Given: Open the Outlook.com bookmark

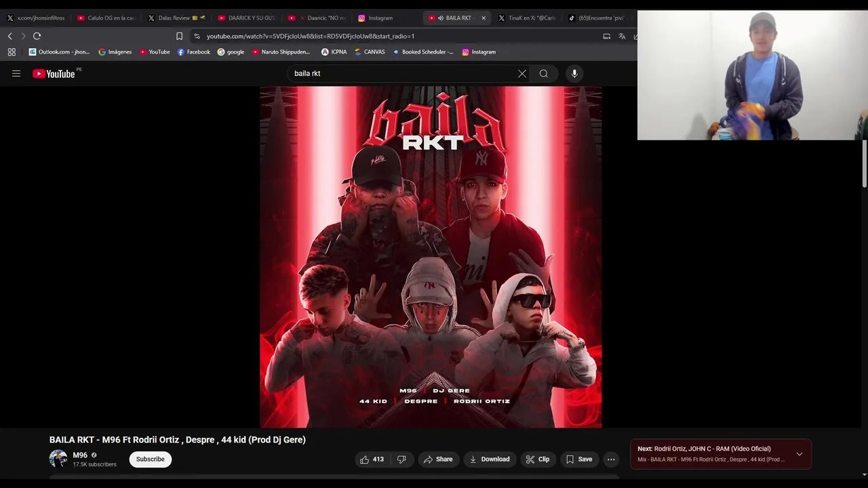Looking at the screenshot, I should [59, 52].
